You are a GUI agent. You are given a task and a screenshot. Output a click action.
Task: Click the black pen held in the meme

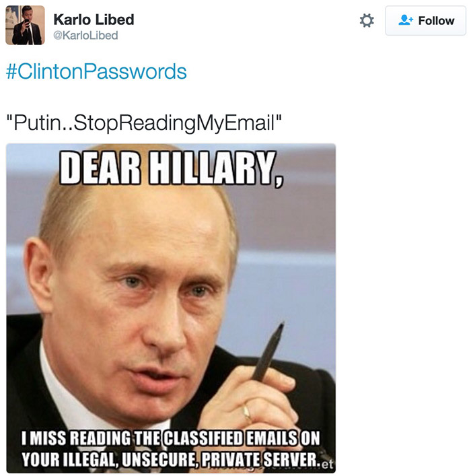point(268,351)
